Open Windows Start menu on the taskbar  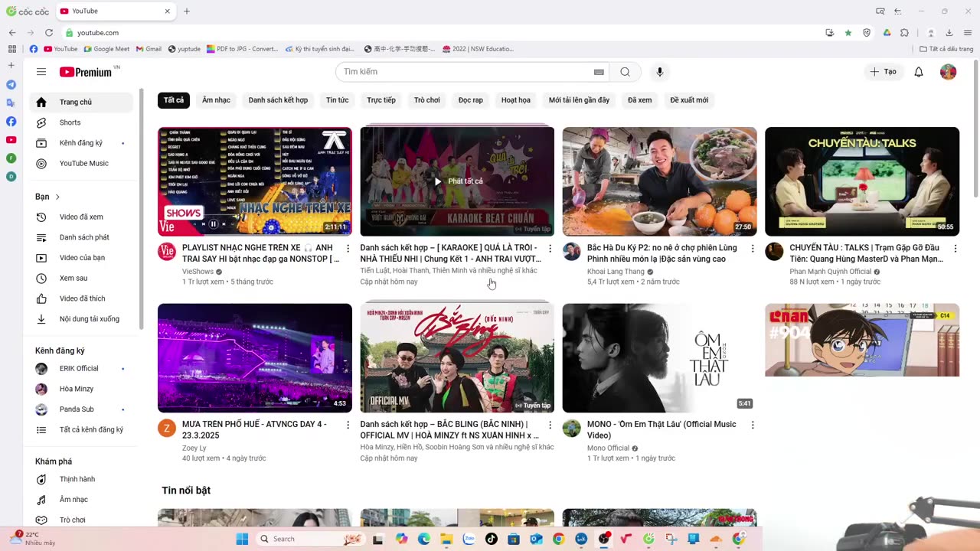pyautogui.click(x=242, y=539)
